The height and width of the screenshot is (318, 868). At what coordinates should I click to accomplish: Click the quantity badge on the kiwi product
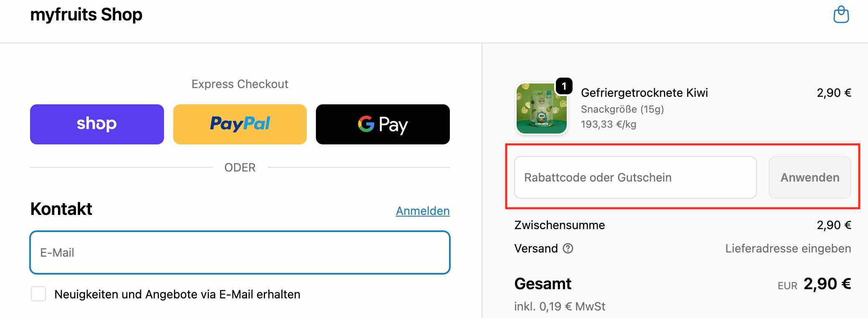564,86
